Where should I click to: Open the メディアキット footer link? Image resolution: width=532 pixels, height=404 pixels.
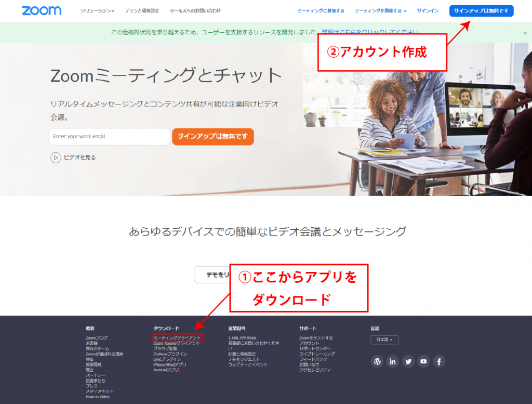[99, 392]
